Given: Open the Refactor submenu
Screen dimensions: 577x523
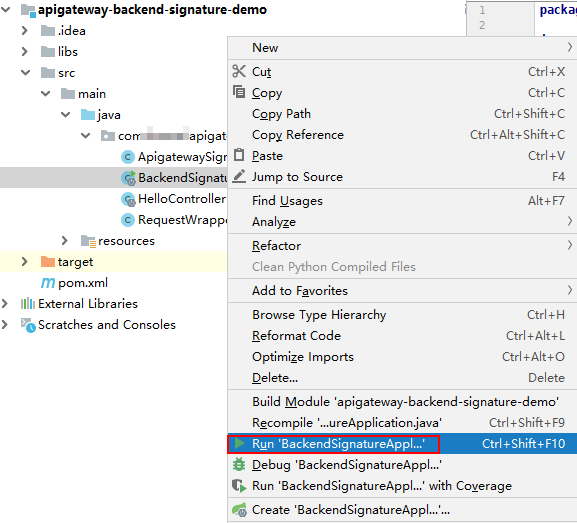Looking at the screenshot, I should click(x=402, y=245).
